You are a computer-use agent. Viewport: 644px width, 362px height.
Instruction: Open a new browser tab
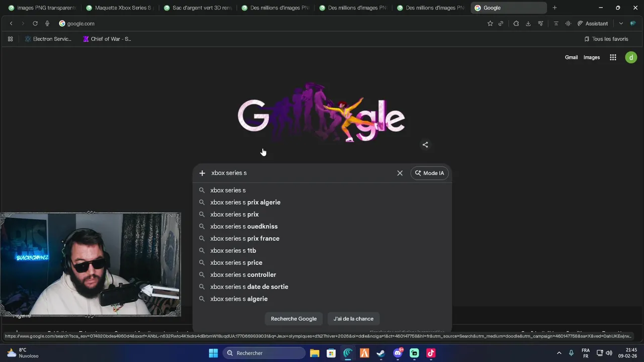click(554, 8)
